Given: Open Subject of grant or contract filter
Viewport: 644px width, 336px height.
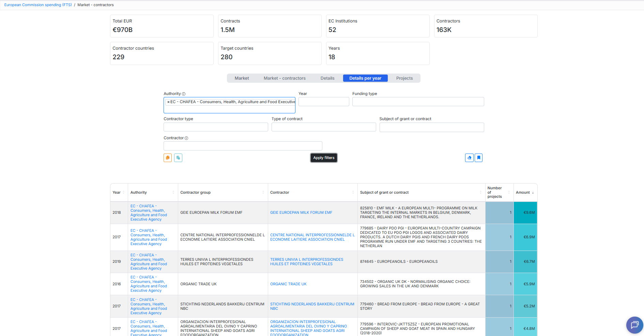Looking at the screenshot, I should coord(432,127).
